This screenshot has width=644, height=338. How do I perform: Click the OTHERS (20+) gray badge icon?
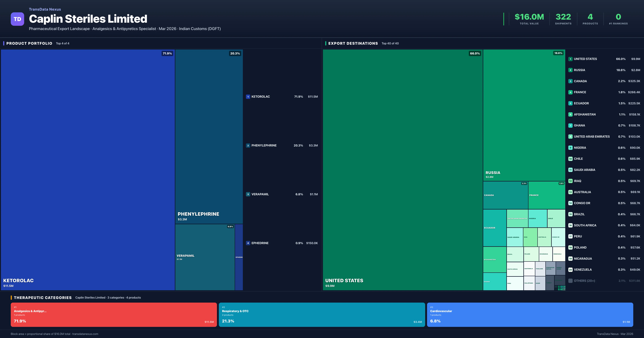pos(571,280)
